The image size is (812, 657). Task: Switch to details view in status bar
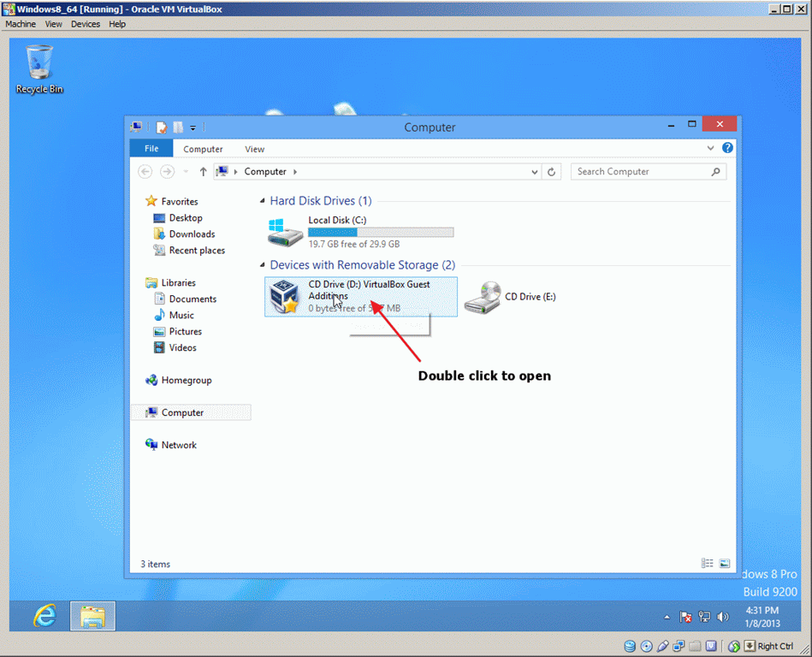tap(708, 563)
